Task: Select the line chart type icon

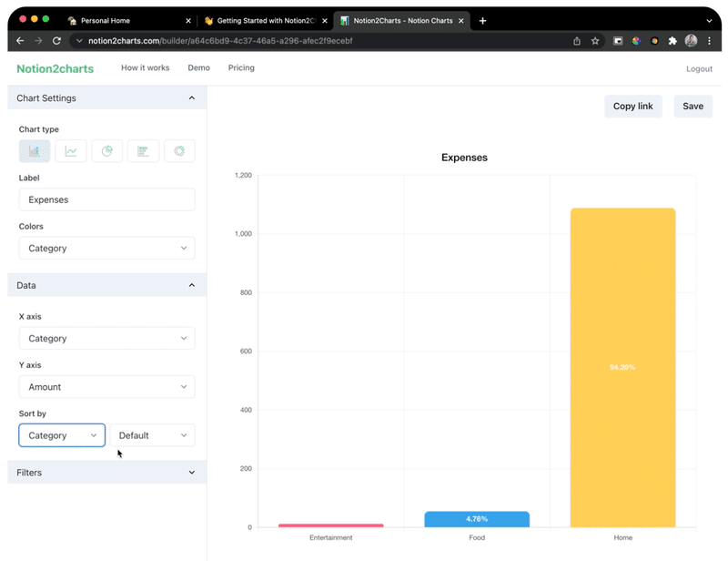Action: point(71,151)
